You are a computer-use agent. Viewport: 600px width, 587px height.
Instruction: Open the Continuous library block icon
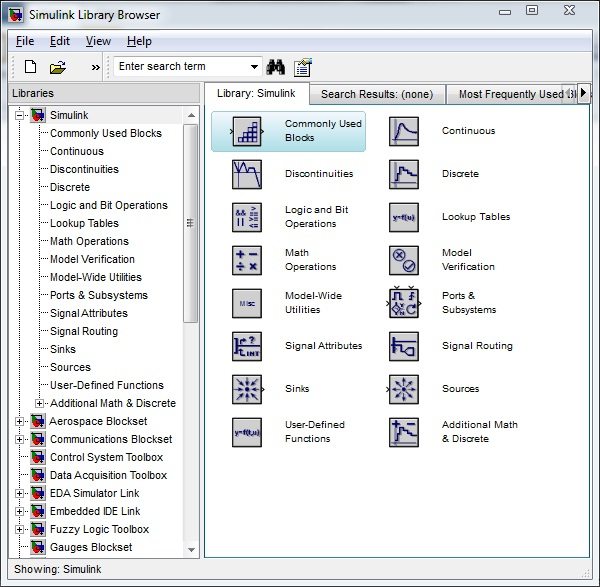point(404,131)
